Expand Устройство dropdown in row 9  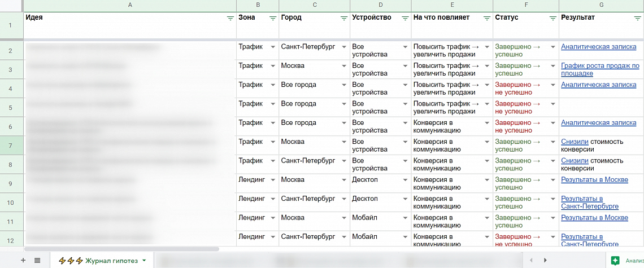click(x=406, y=180)
